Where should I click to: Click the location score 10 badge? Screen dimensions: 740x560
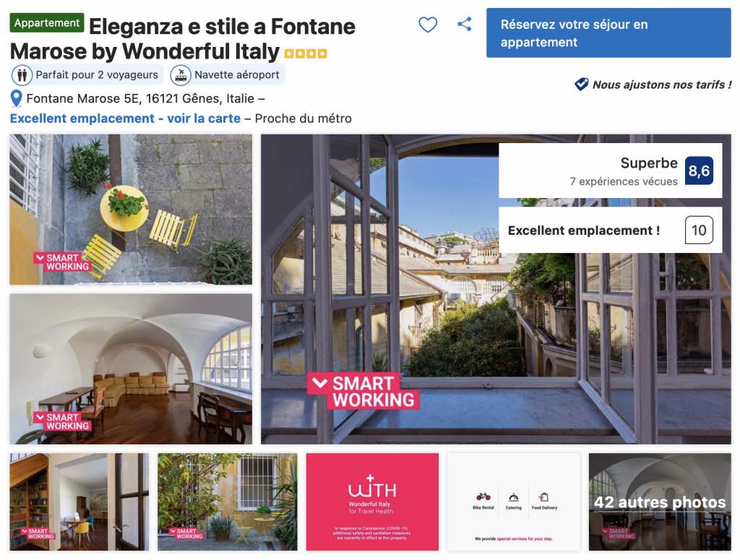[699, 231]
